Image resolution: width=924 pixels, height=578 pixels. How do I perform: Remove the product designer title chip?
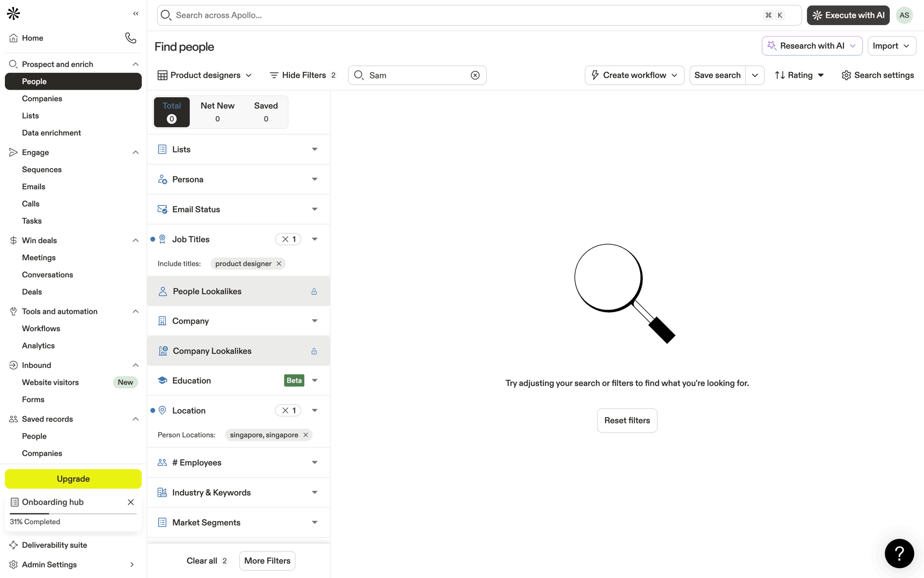coord(279,263)
